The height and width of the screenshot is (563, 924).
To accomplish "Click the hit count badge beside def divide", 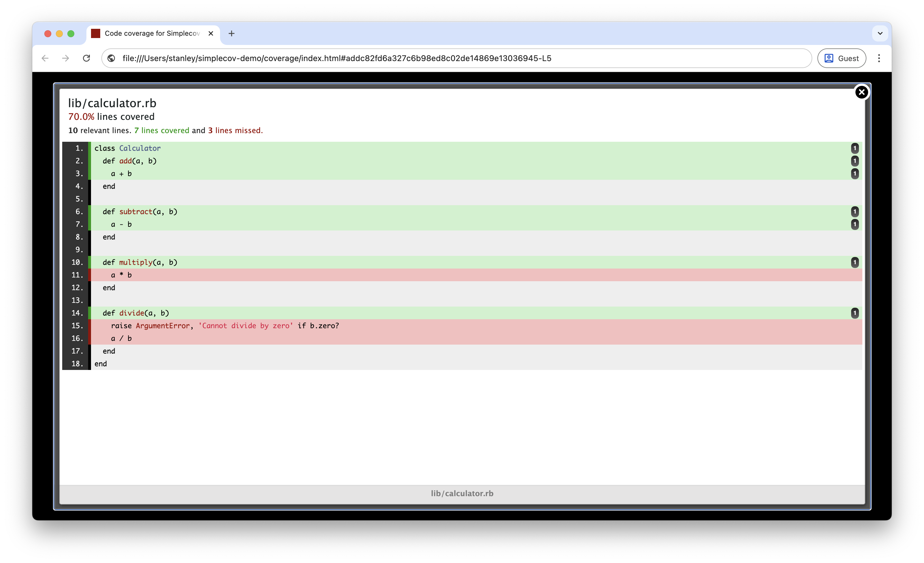I will (x=855, y=313).
